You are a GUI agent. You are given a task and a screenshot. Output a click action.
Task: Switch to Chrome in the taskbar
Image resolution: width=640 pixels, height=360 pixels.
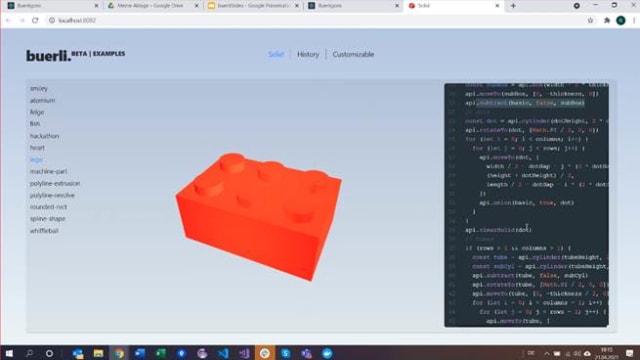coord(119,353)
